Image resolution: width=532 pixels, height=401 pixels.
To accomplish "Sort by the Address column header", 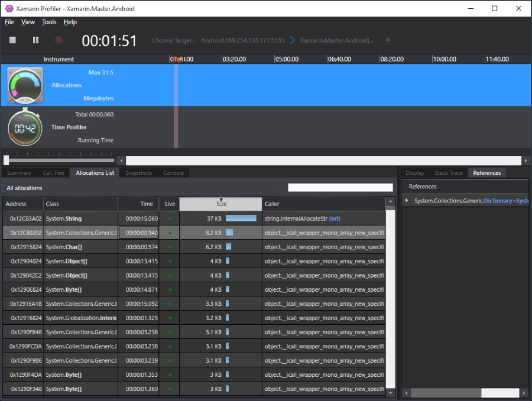I will (x=23, y=204).
